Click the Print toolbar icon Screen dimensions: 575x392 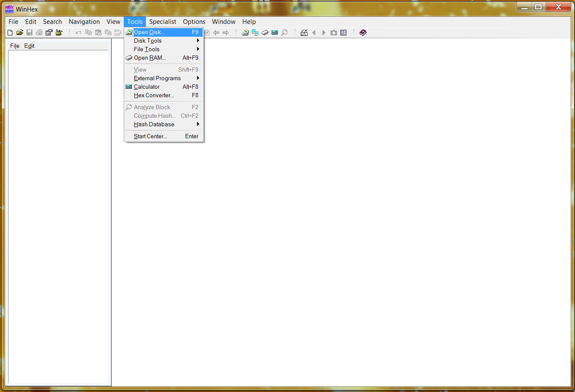(39, 32)
